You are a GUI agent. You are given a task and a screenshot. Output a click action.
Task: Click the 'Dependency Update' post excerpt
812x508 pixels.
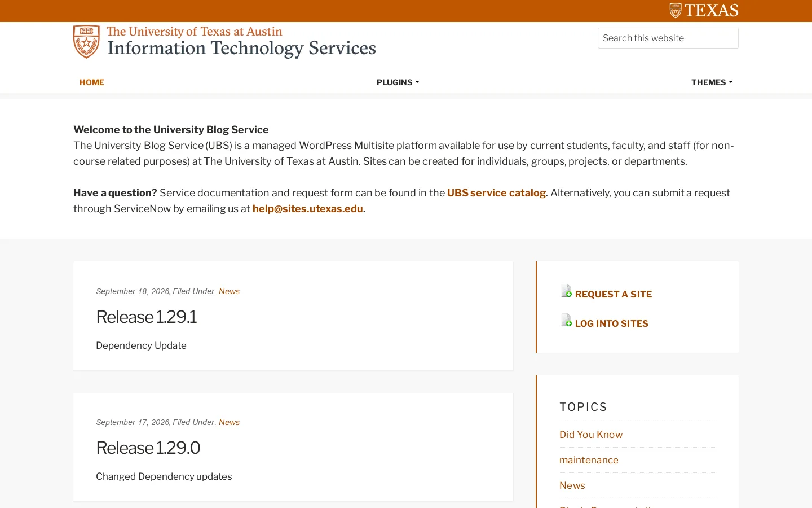click(141, 345)
